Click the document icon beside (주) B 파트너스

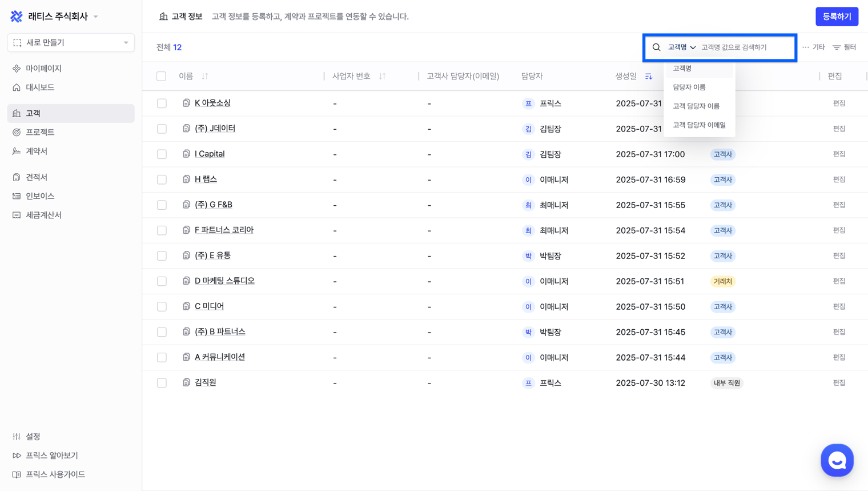(186, 332)
